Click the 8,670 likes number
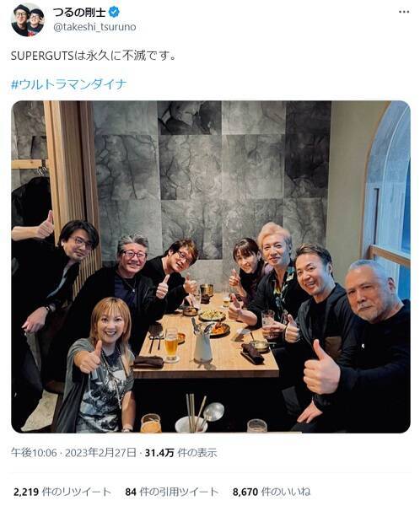Screen dimensions: 420x506 coord(245,492)
